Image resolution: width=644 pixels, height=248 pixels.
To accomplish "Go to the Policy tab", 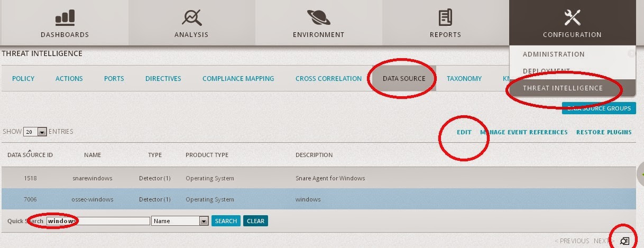I will click(x=23, y=78).
